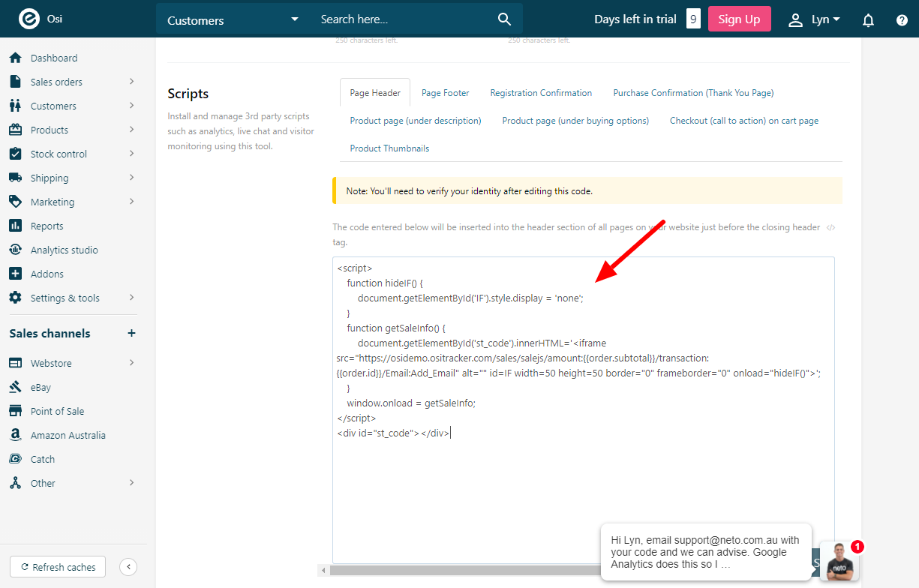Click the Addons plus-box icon
Screen dimensions: 919x588
pos(15,274)
